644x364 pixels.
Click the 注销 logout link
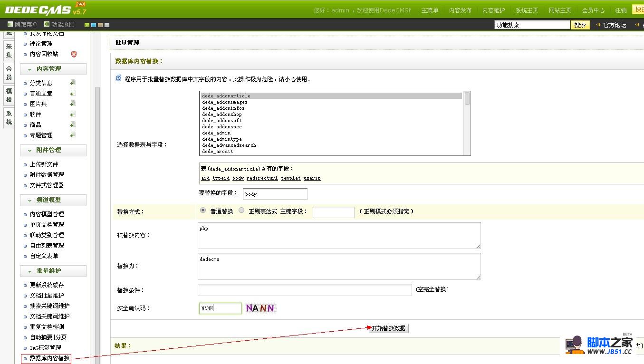pos(621,10)
